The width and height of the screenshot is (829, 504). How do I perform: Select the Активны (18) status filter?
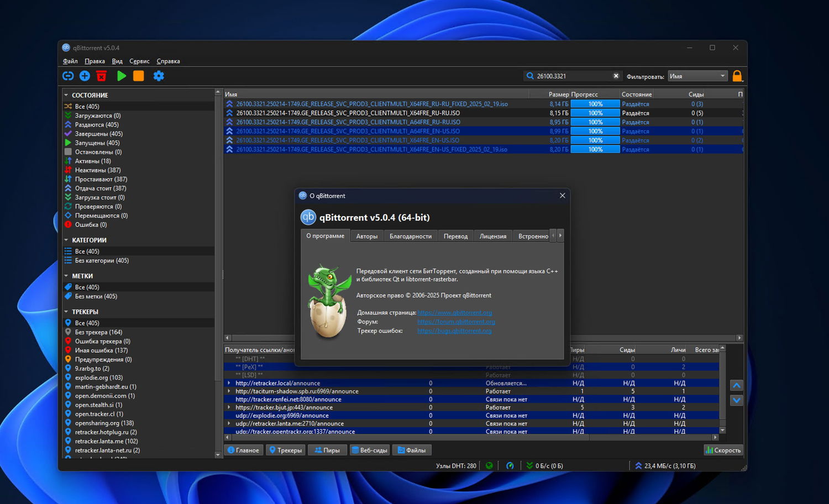pyautogui.click(x=92, y=161)
